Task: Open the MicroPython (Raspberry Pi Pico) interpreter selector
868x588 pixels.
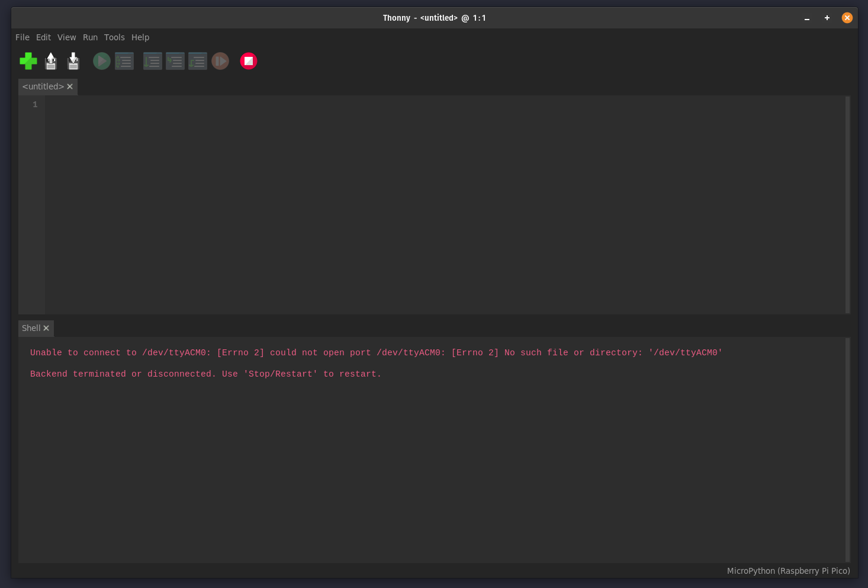Action: 788,571
